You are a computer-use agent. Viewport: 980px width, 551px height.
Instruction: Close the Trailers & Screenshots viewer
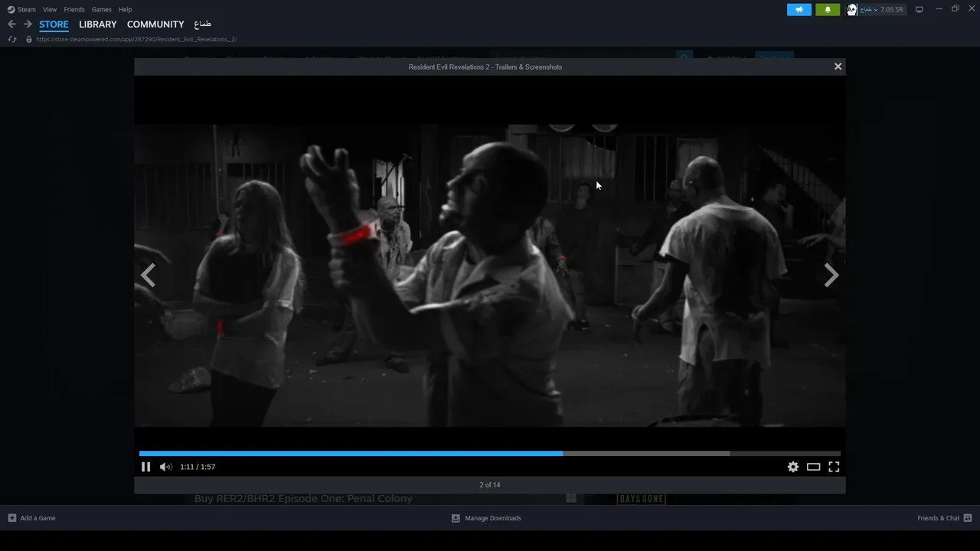click(838, 67)
